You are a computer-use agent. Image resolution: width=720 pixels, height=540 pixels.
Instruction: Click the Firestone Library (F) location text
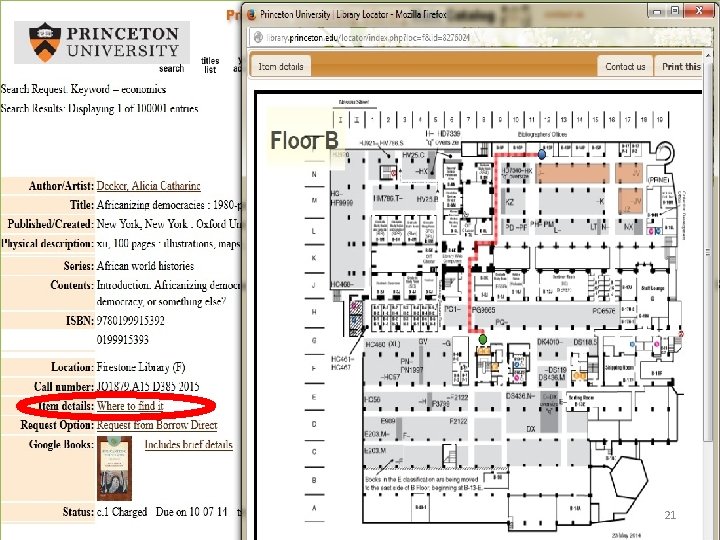141,367
